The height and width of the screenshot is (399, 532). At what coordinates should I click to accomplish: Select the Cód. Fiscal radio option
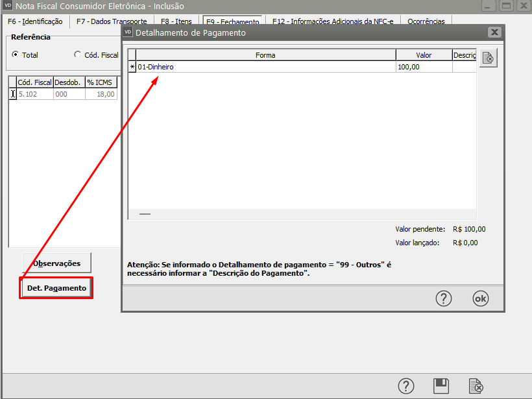point(78,55)
